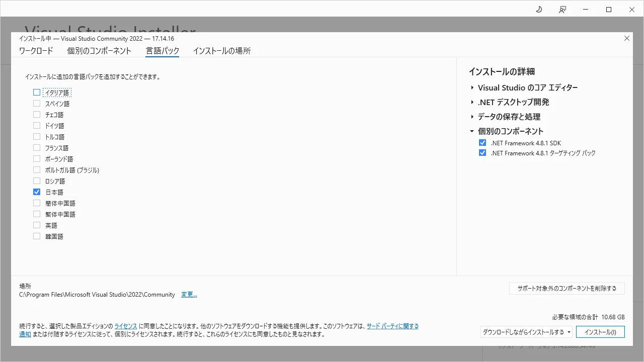Viewport: 644px width, 362px height.
Task: Click the インストール button
Action: [600, 332]
